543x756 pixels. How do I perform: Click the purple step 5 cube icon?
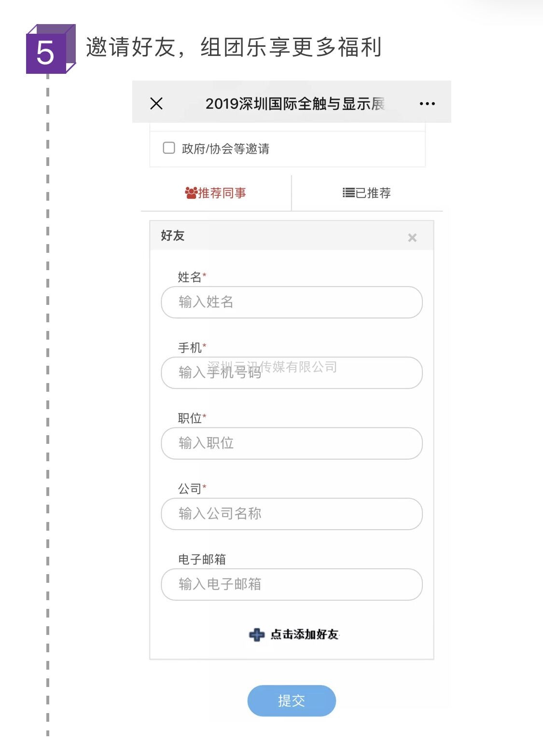coord(51,49)
